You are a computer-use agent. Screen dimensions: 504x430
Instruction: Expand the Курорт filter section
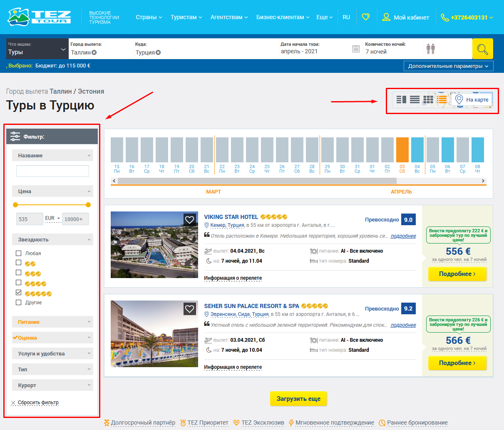[52, 385]
